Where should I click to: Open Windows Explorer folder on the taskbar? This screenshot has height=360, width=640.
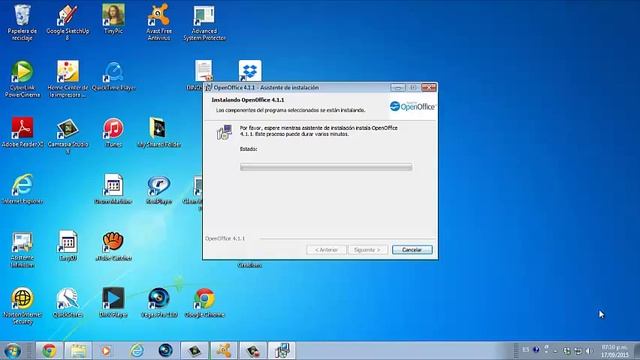pos(78,350)
